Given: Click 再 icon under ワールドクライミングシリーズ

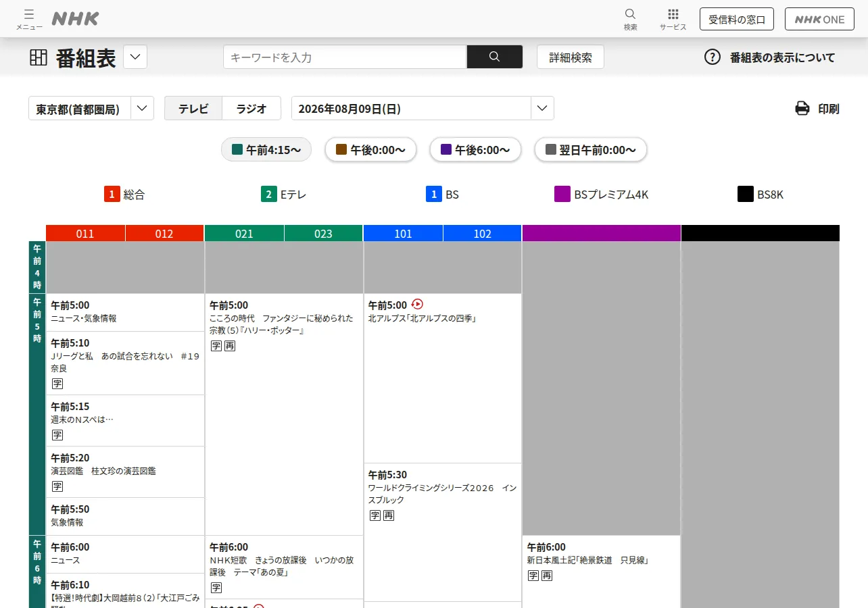Looking at the screenshot, I should [x=389, y=515].
